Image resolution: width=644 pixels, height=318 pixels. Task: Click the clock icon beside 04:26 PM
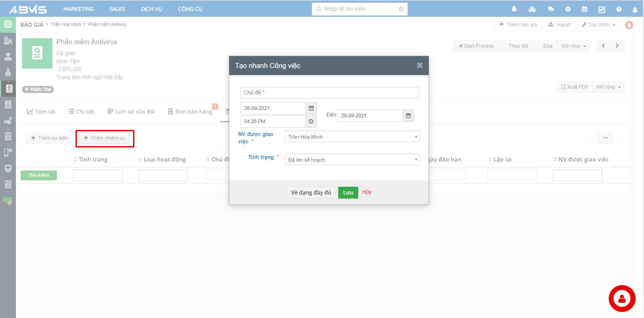point(311,121)
